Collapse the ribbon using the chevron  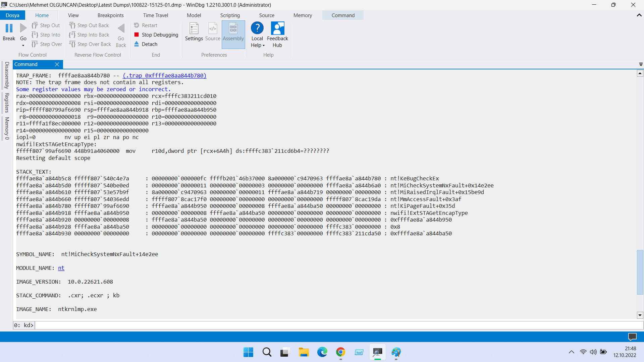[639, 15]
